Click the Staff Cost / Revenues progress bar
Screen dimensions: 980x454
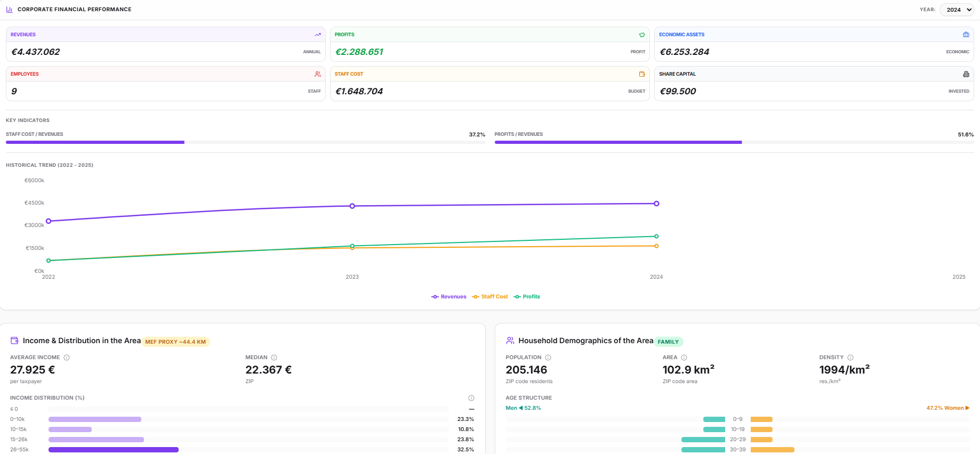(x=245, y=142)
